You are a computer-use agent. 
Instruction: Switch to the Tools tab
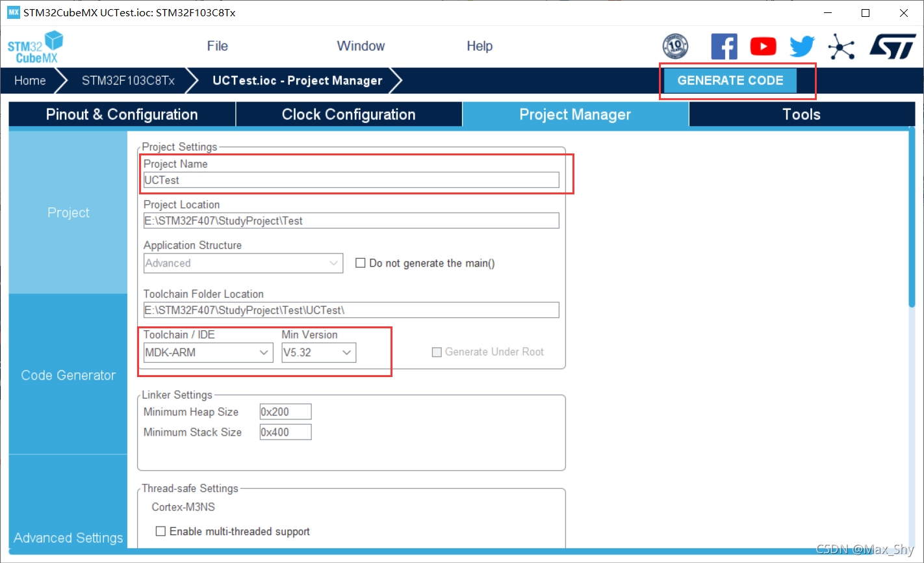click(x=802, y=114)
